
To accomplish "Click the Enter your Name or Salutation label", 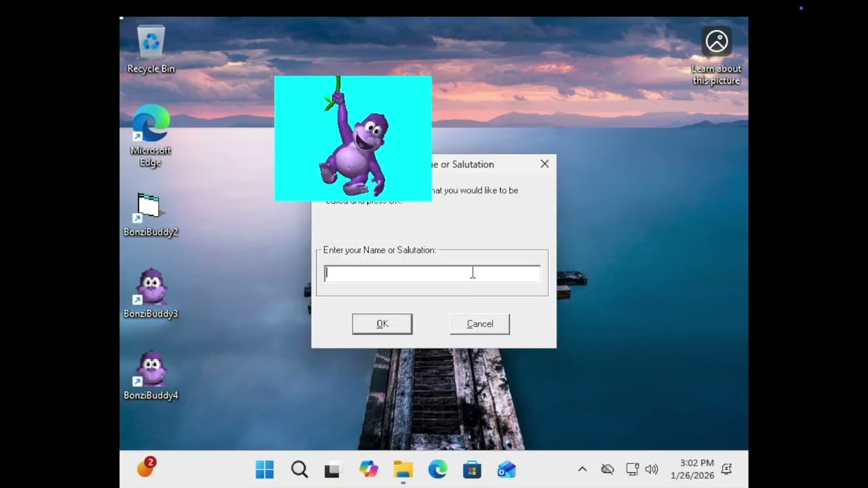I will 379,250.
